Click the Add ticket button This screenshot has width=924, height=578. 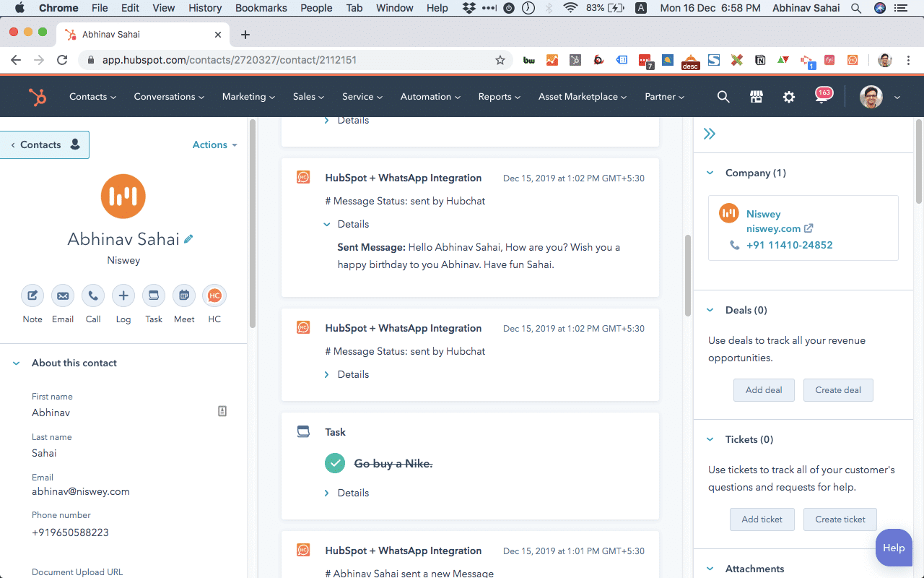(x=762, y=519)
